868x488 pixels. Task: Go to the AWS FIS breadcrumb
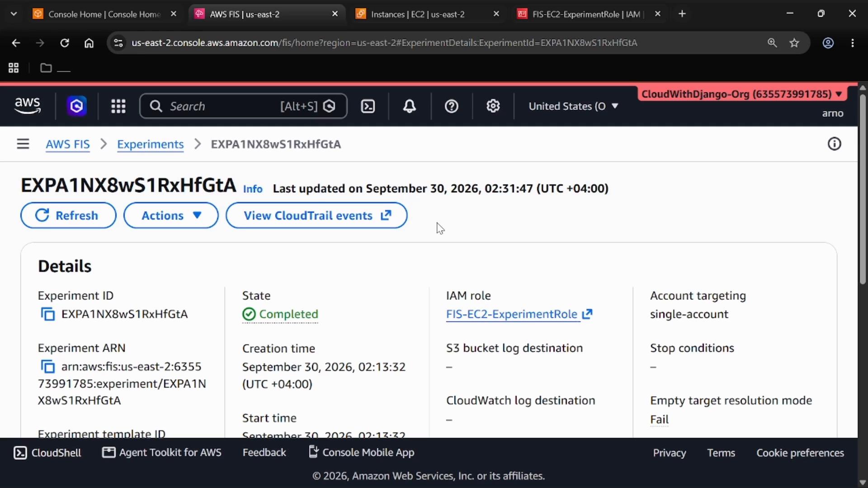point(68,144)
